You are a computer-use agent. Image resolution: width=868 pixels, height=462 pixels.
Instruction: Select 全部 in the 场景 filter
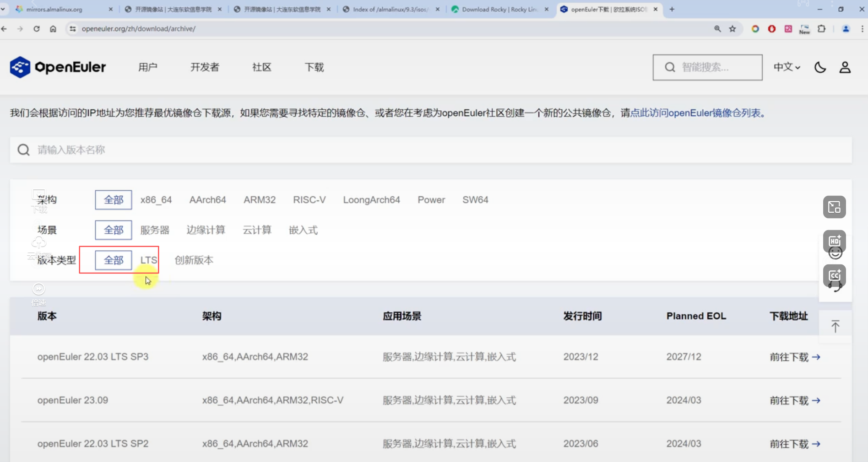click(x=114, y=230)
